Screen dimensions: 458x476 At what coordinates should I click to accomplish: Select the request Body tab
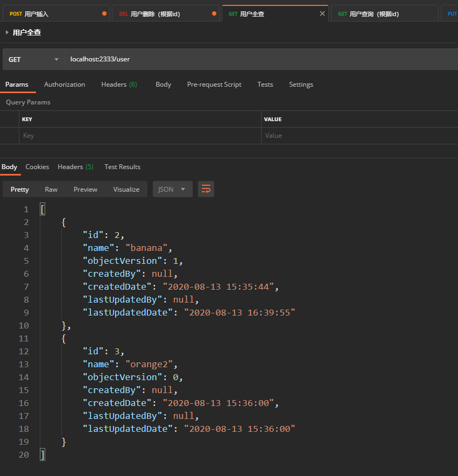[163, 85]
